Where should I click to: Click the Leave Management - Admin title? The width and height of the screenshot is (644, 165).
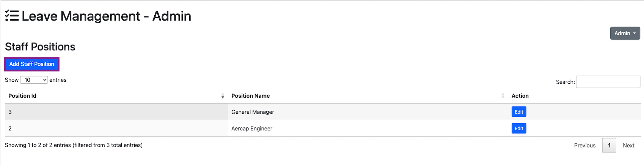tap(106, 16)
